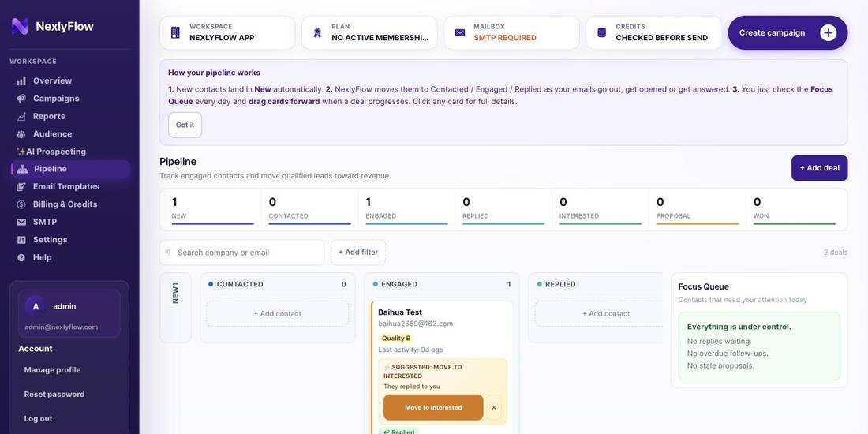Click the Email Templates edit icon
Screen dimensions: 868x434
click(x=21, y=186)
